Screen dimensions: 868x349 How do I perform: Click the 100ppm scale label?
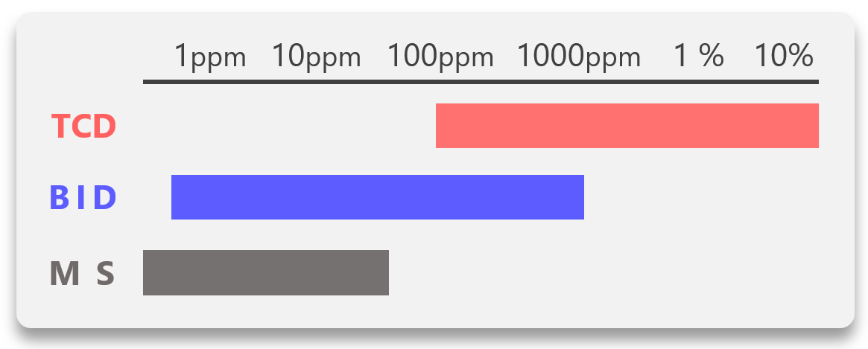pos(440,57)
